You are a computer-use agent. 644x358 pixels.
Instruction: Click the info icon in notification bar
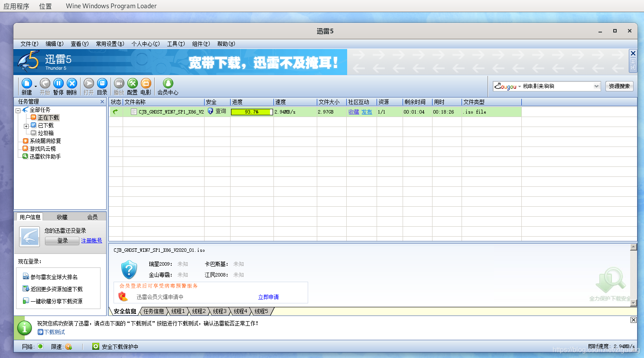25,328
